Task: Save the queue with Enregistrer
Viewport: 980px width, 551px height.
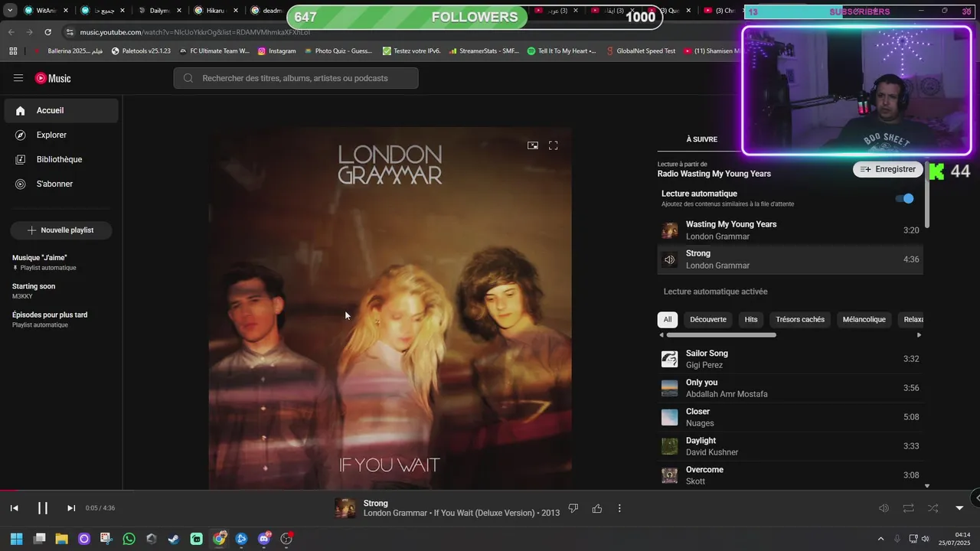Action: (888, 169)
